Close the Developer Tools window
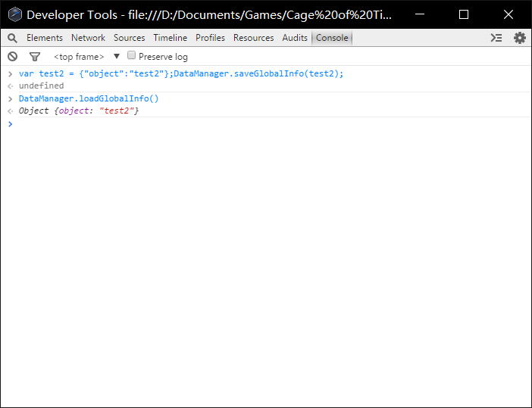The image size is (532, 408). [x=509, y=14]
